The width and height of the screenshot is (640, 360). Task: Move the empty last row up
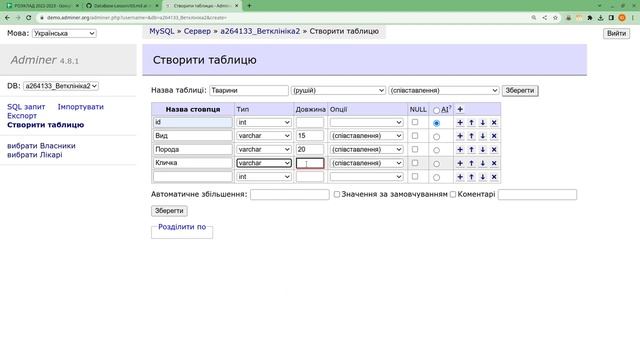(x=471, y=177)
